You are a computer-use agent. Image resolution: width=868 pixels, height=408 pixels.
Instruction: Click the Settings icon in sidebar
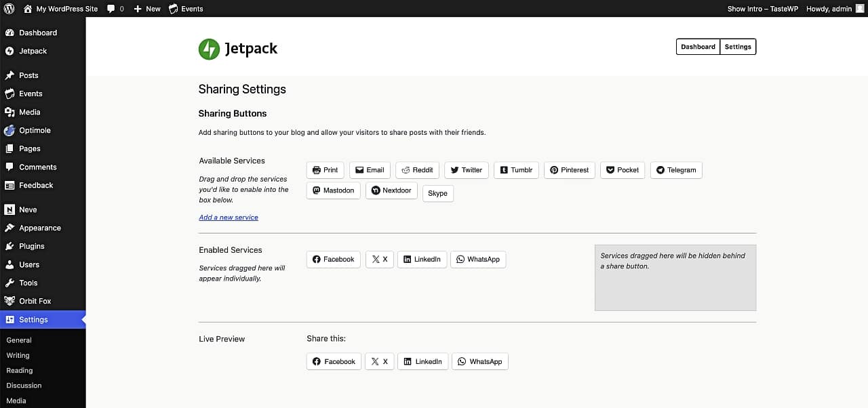pos(9,319)
